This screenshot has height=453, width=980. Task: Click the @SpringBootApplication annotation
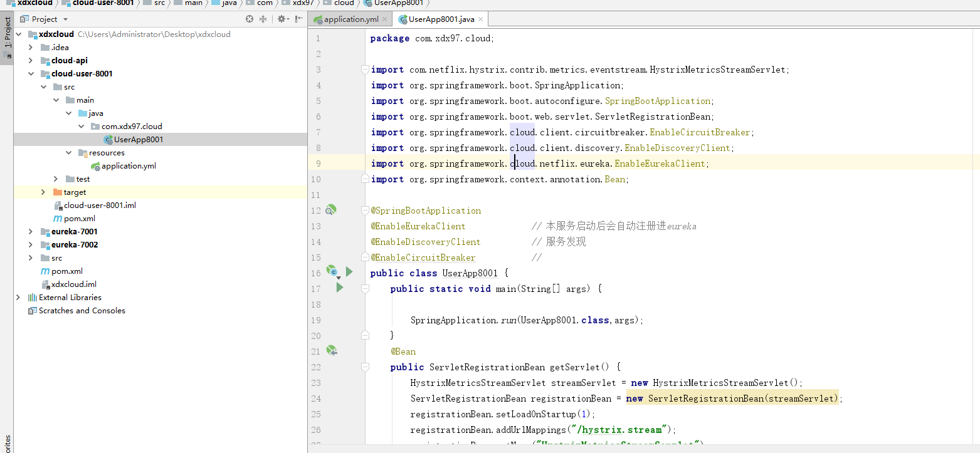click(x=426, y=211)
